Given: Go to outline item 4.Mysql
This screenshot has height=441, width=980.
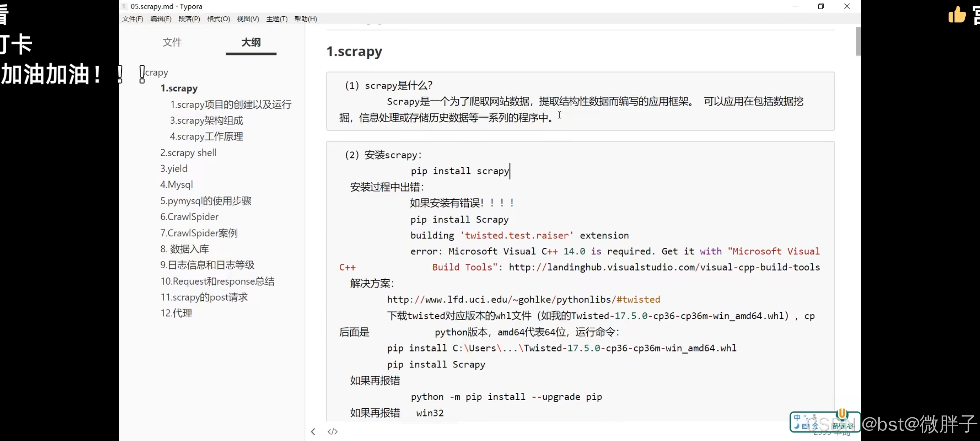Looking at the screenshot, I should tap(176, 185).
